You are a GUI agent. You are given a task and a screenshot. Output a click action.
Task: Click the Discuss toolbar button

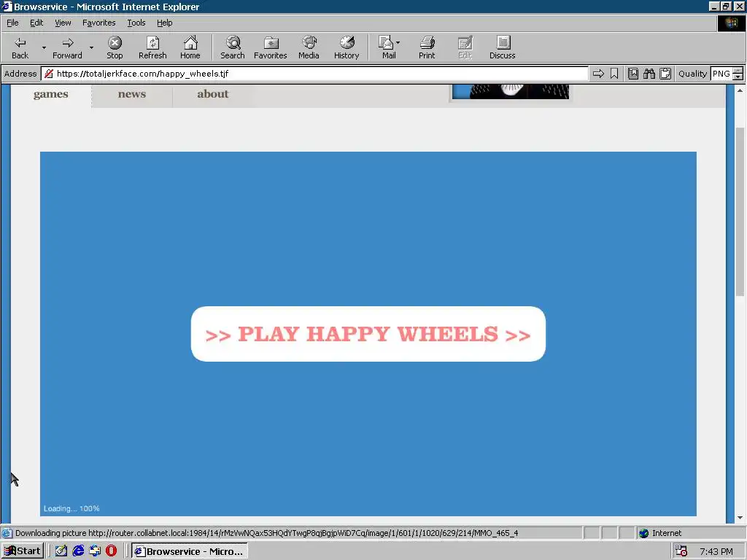502,47
